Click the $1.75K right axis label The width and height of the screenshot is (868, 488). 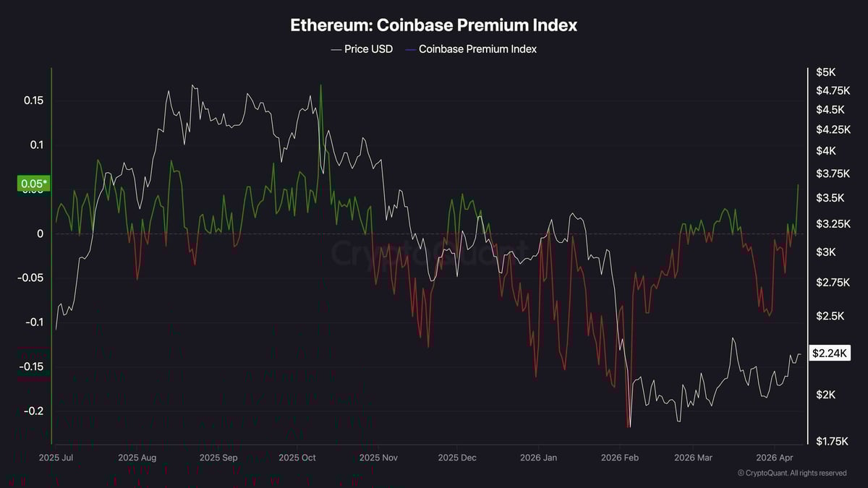830,441
